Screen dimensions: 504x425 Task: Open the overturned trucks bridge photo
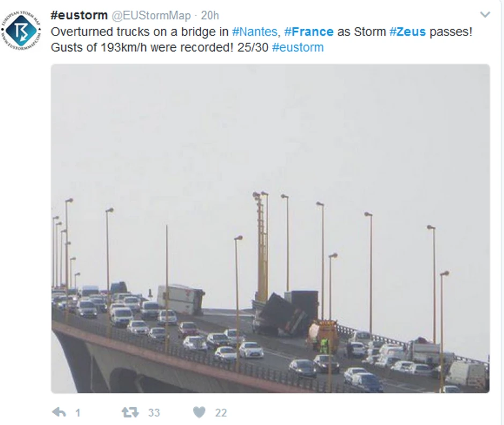[x=270, y=229]
